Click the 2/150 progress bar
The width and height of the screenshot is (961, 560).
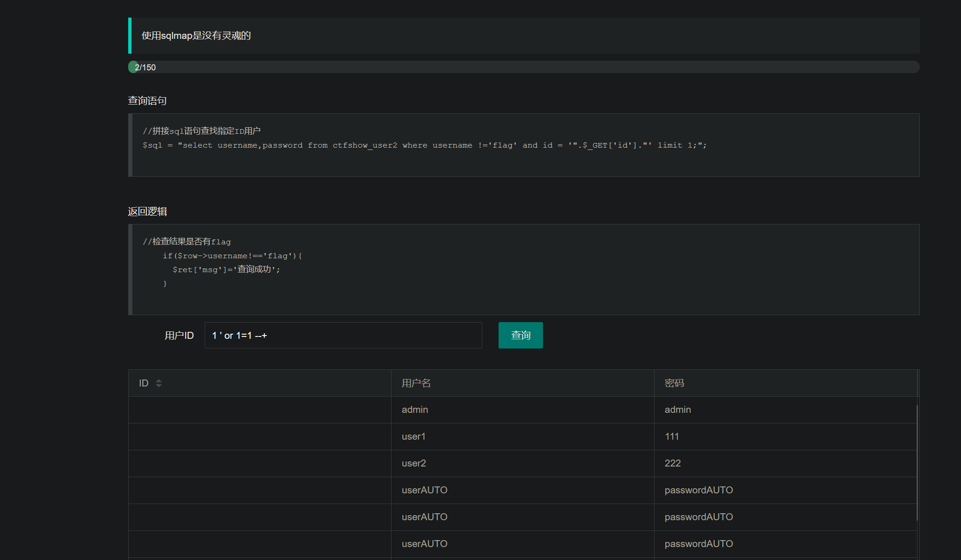[x=524, y=67]
